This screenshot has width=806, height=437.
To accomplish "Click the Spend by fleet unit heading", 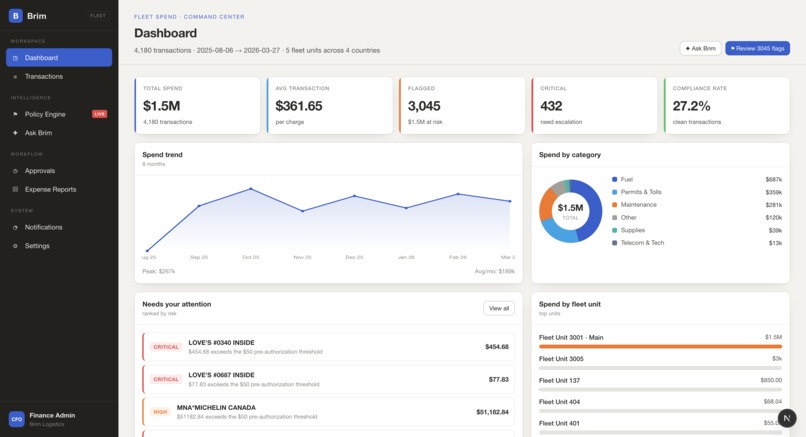I will tap(570, 304).
